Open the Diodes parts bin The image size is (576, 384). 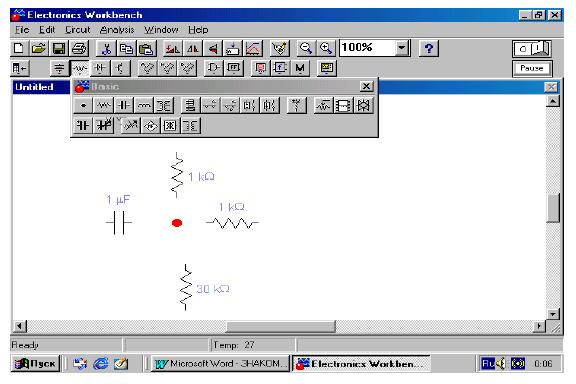100,68
